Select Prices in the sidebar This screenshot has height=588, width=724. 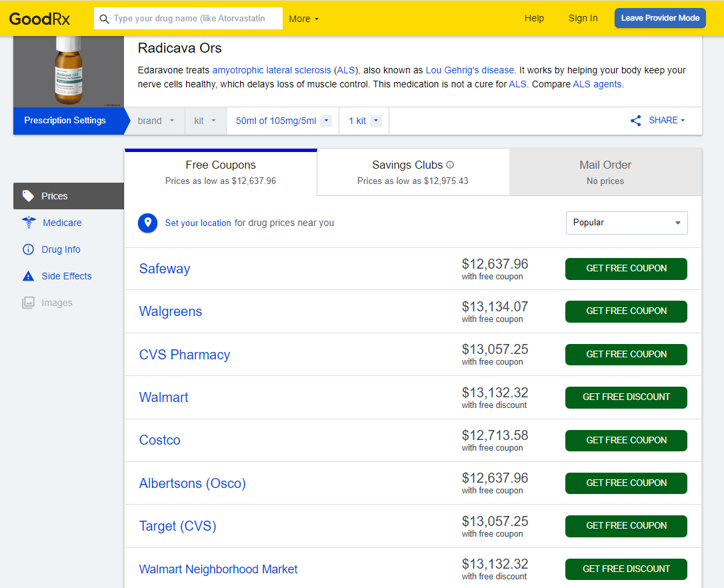69,196
